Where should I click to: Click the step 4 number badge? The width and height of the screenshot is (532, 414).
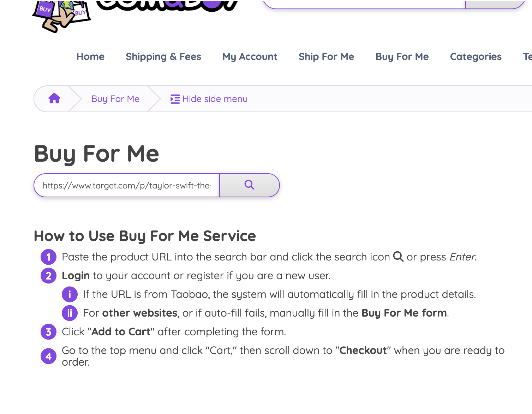(x=48, y=356)
